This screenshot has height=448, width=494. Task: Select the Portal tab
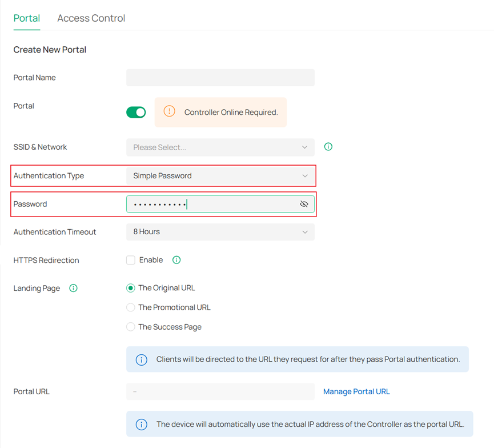click(x=27, y=18)
